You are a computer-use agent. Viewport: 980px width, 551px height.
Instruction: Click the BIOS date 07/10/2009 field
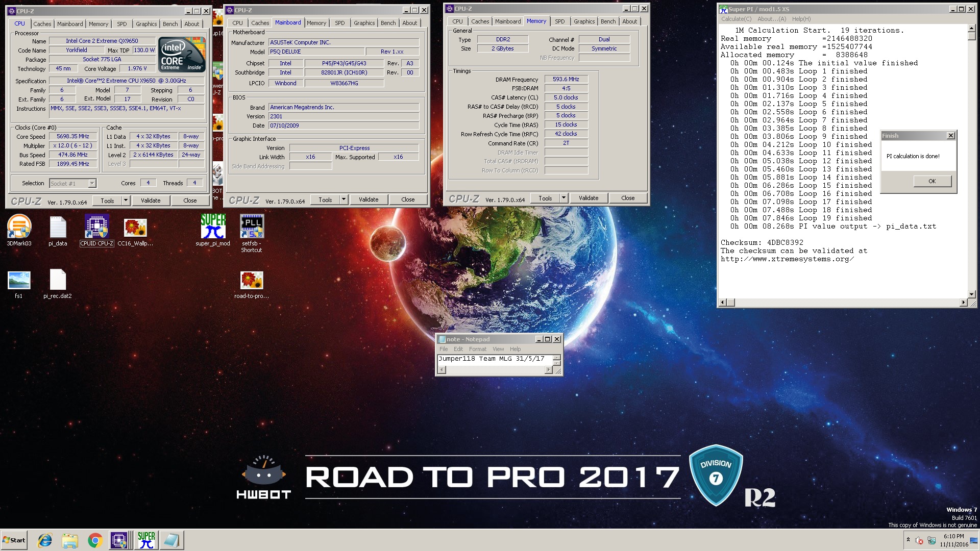click(344, 126)
